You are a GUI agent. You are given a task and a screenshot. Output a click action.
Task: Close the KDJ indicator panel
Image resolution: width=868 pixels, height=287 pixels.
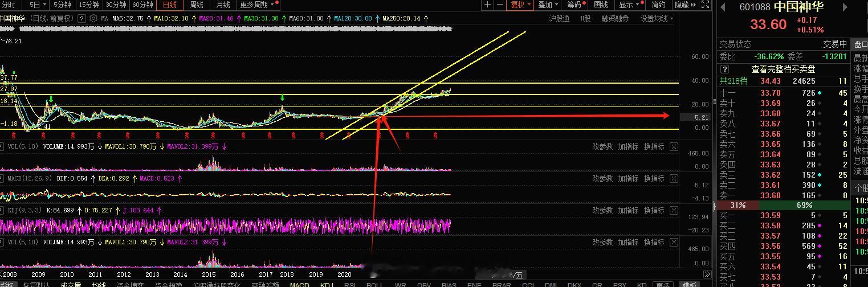coord(674,211)
